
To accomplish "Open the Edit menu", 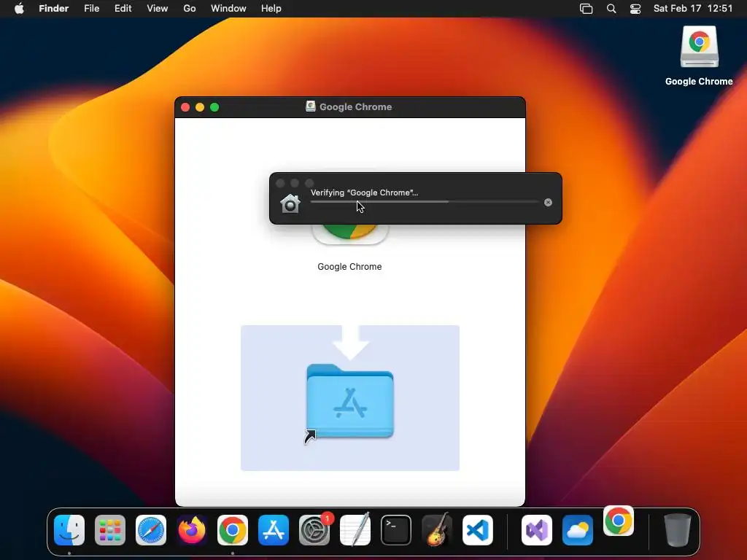I will (123, 9).
